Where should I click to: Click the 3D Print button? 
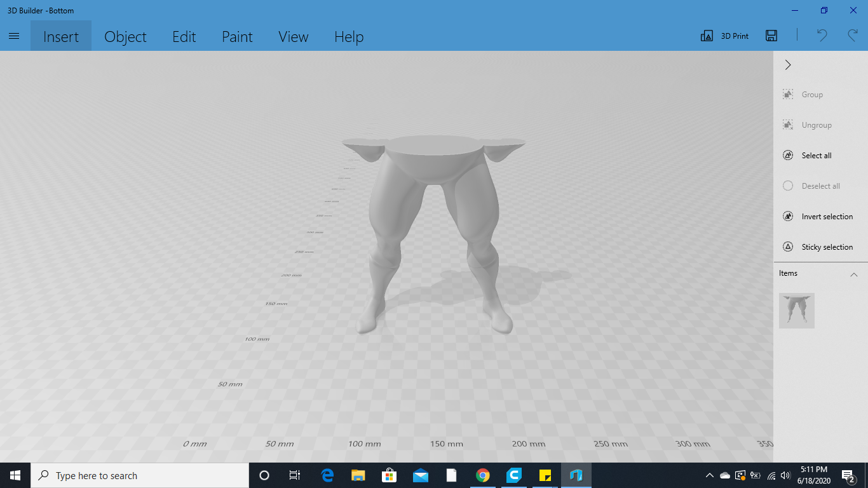[724, 36]
